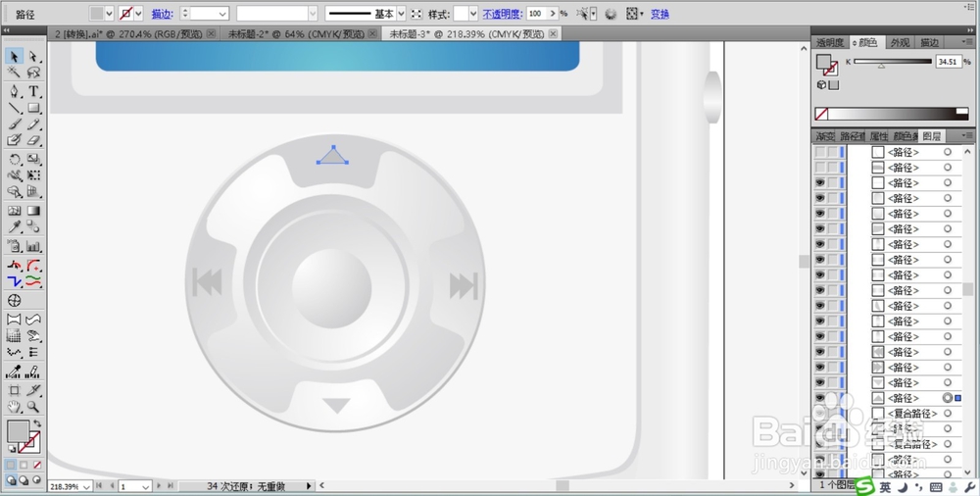
Task: Open the zoom level 218.39% dropdown
Action: click(86, 486)
